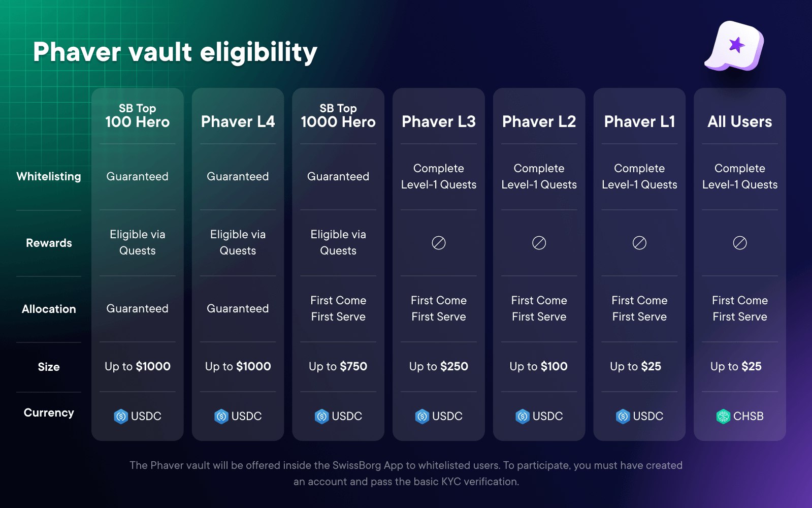The image size is (812, 508).
Task: Click the Whitelisting row label
Action: [x=49, y=176]
